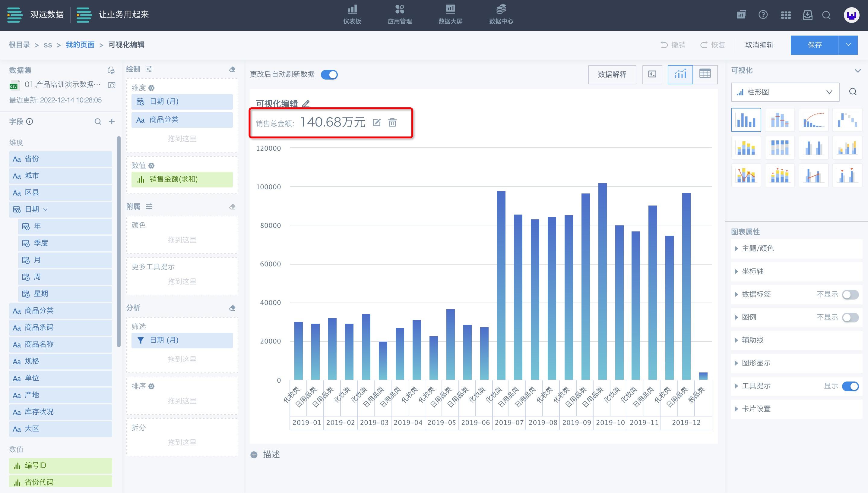
Task: Turn off 工具提示 toggle
Action: [x=850, y=386]
